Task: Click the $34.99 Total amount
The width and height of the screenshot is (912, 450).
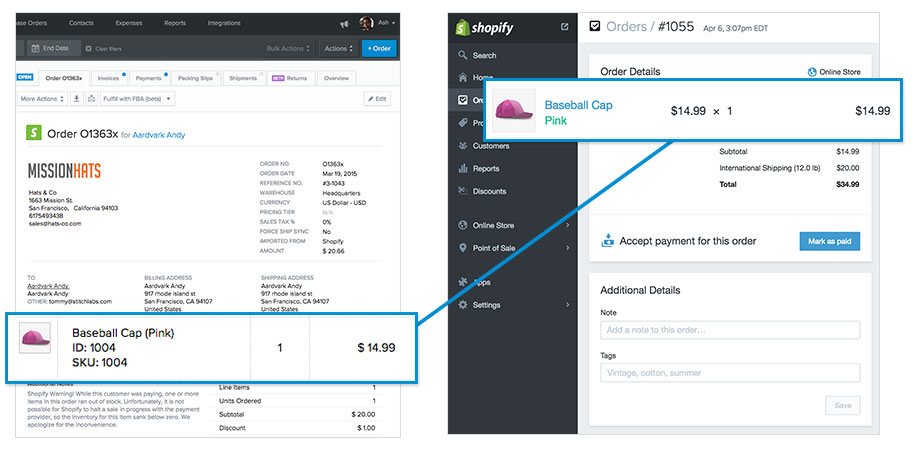Action: coord(847,184)
